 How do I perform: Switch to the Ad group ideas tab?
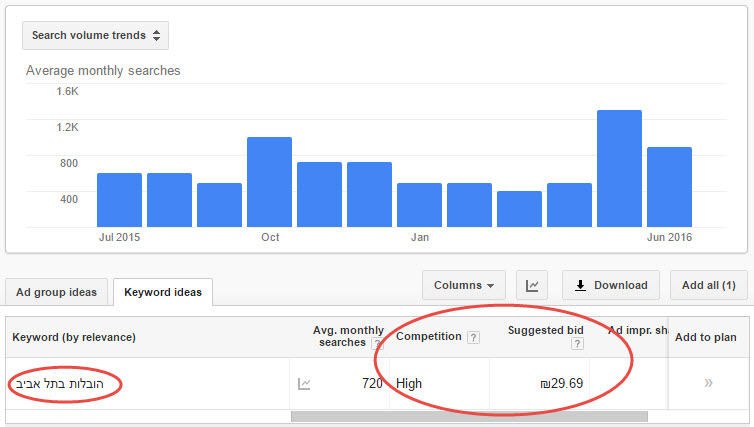56,292
